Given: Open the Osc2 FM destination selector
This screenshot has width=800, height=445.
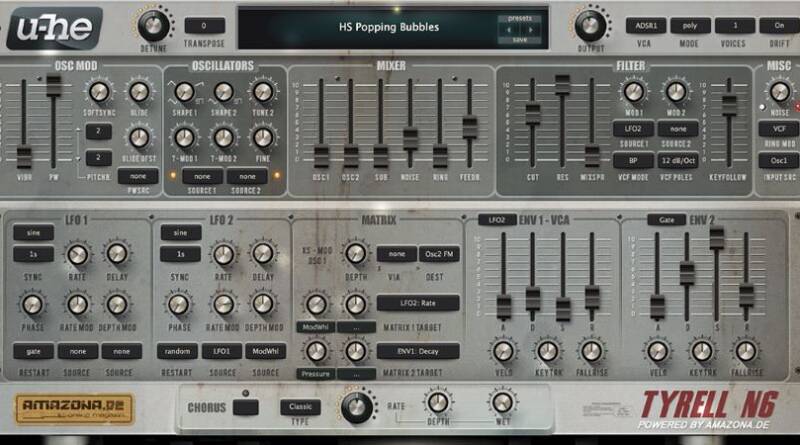Looking at the screenshot, I should tap(439, 254).
